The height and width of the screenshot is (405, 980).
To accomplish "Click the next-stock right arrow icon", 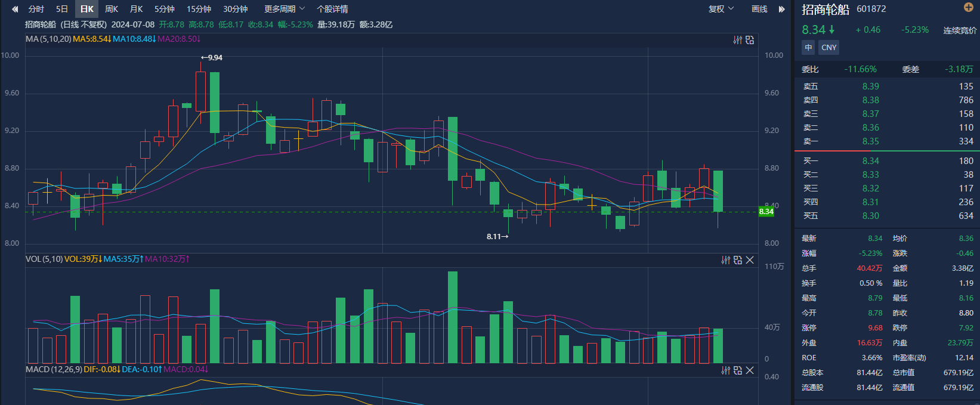I will tap(781, 9).
